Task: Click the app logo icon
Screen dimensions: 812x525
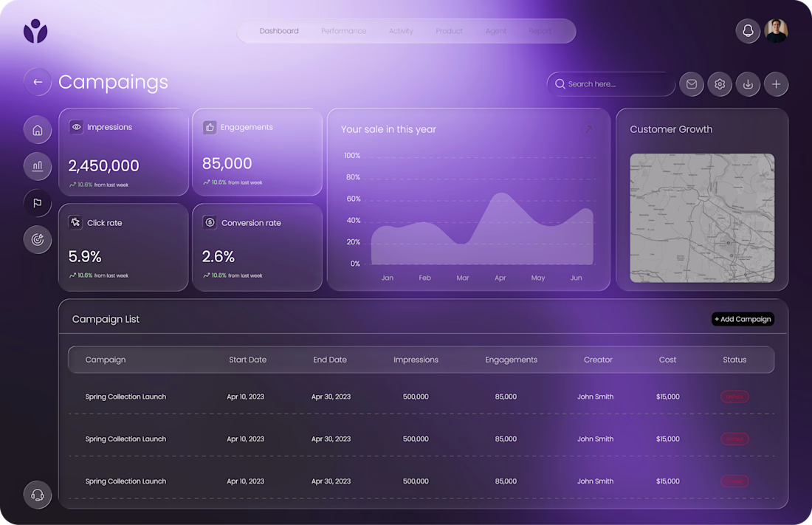Action: (x=35, y=31)
